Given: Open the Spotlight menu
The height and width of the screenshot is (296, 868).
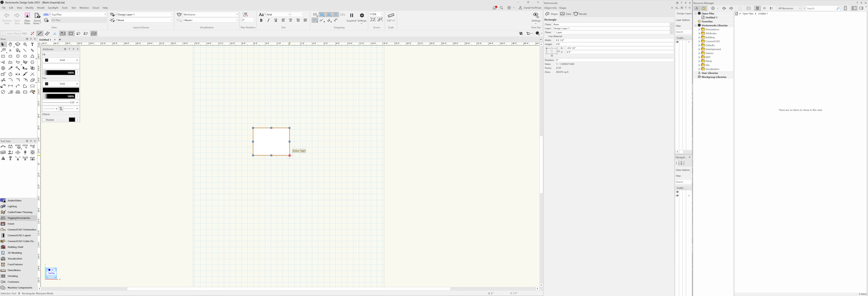Looking at the screenshot, I should pyautogui.click(x=53, y=8).
